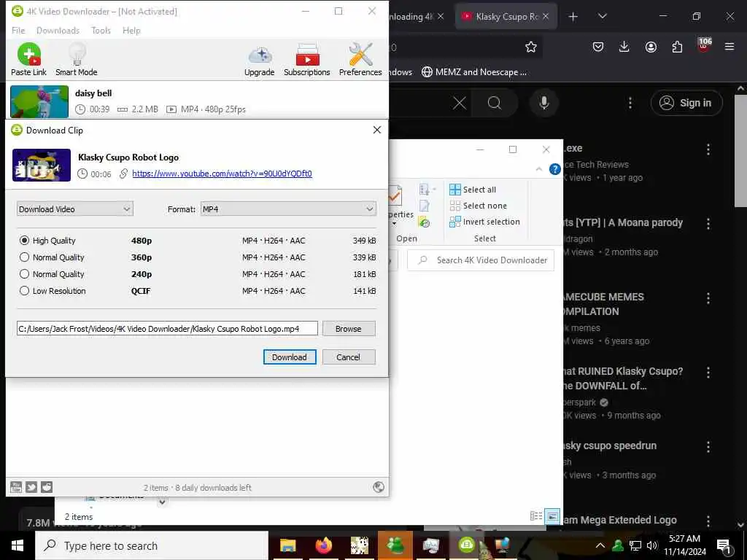The image size is (747, 560).
Task: Bookmark this page with the star icon
Action: [x=531, y=47]
